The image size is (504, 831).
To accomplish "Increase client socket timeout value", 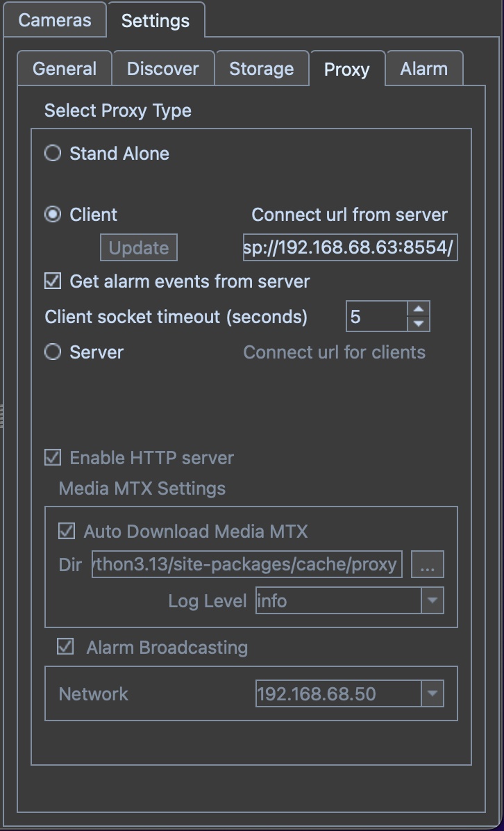I will (x=418, y=309).
